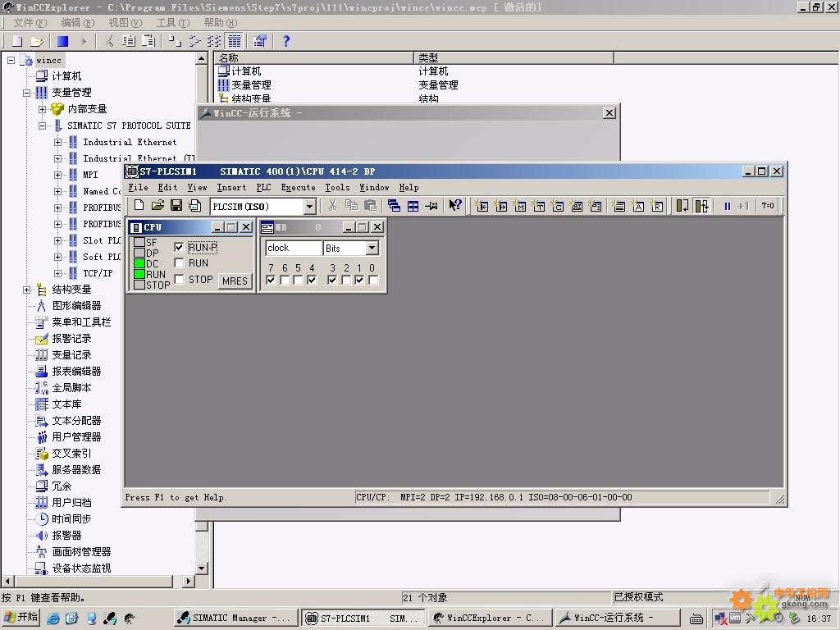This screenshot has height=630, width=840.
Task: Toggle bit 7 checkbox in clock view
Action: 271,280
